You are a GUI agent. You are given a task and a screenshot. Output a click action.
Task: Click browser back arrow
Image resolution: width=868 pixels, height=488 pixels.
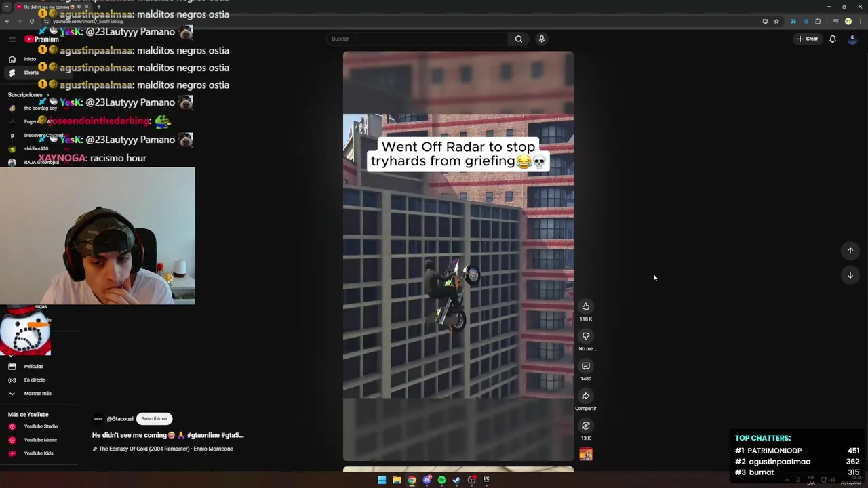(x=7, y=22)
